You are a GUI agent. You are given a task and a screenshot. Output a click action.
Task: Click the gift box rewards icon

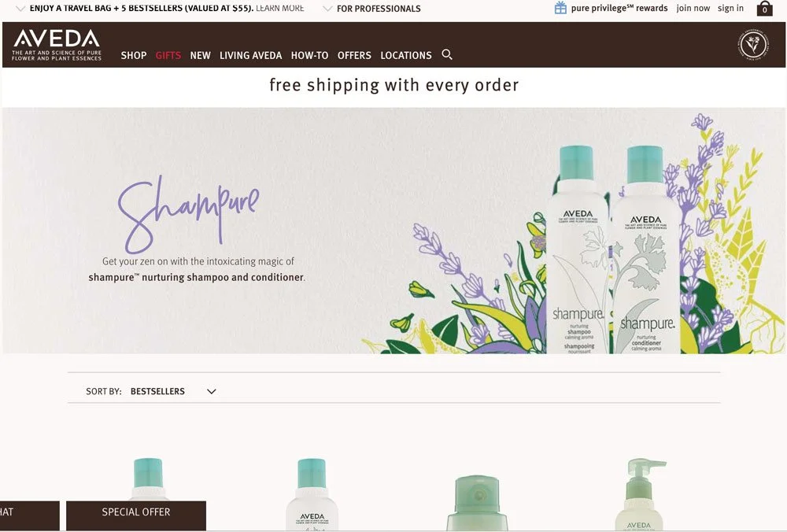(x=560, y=8)
